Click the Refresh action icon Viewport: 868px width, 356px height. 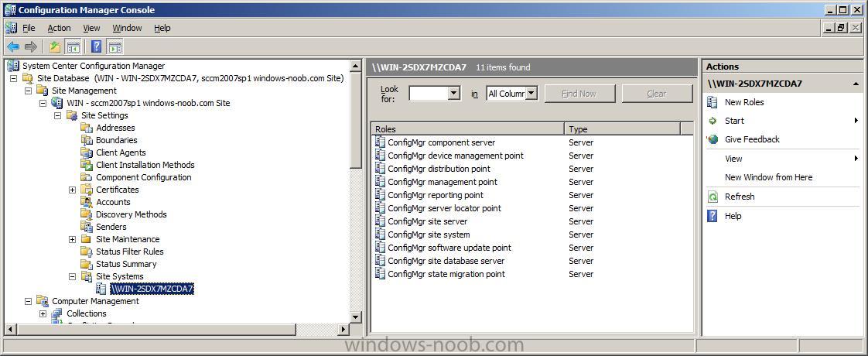coord(713,197)
